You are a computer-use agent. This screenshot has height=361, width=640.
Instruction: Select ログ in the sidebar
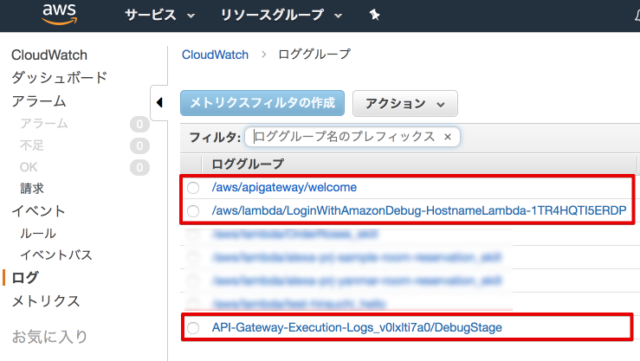click(x=25, y=278)
